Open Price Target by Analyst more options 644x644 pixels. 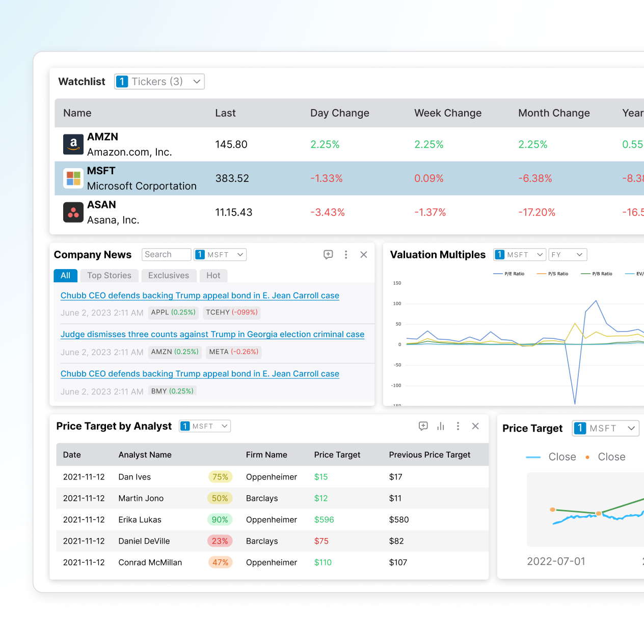(458, 426)
